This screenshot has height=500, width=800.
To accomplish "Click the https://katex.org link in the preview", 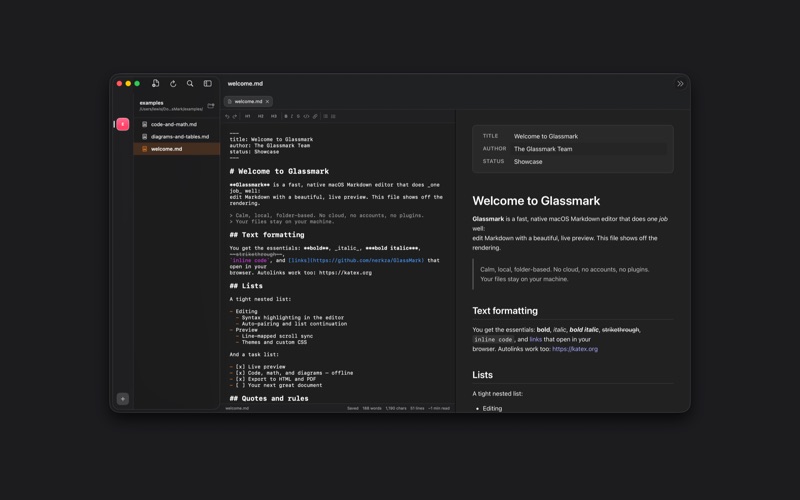I will pos(575,349).
